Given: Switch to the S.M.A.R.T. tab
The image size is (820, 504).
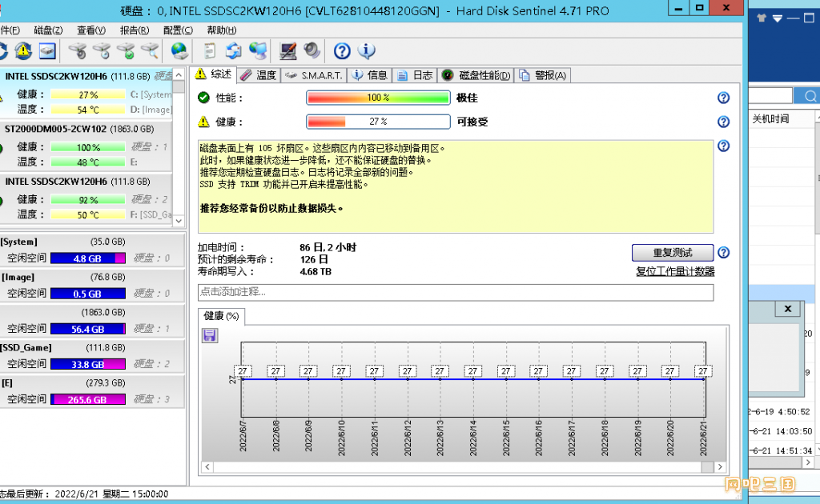Looking at the screenshot, I should click(314, 76).
